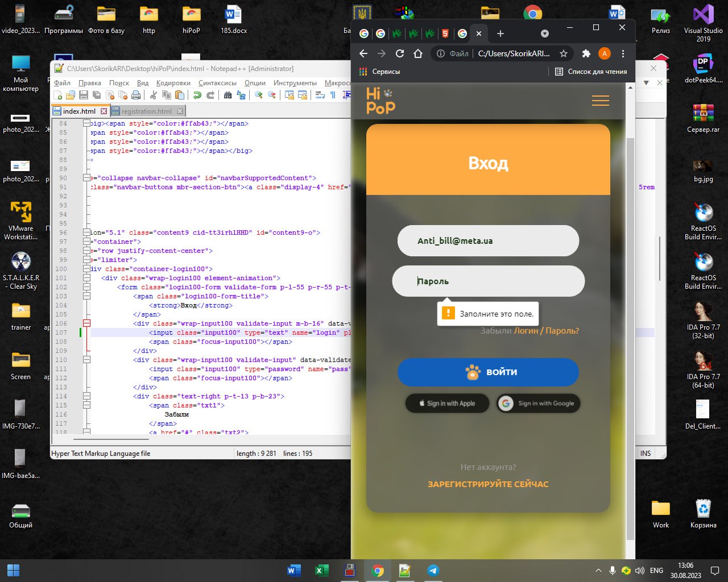Click the Cut scissors icon

(153, 95)
